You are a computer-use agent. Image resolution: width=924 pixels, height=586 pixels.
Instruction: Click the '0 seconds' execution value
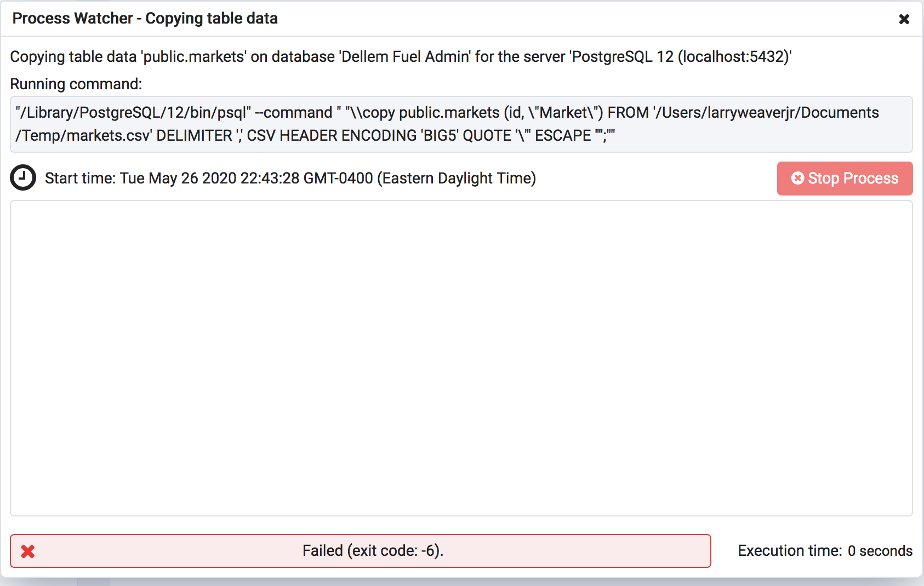pyautogui.click(x=880, y=551)
